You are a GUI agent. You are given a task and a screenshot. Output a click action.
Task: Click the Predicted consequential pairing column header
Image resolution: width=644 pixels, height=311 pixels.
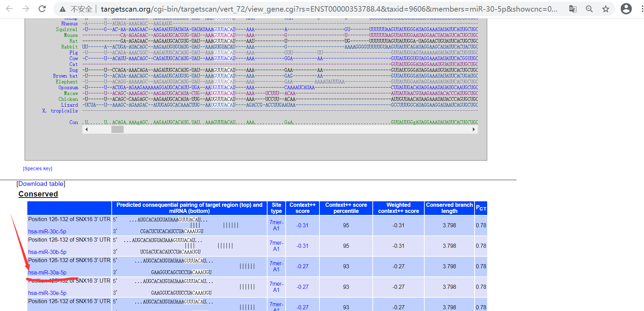pyautogui.click(x=190, y=208)
